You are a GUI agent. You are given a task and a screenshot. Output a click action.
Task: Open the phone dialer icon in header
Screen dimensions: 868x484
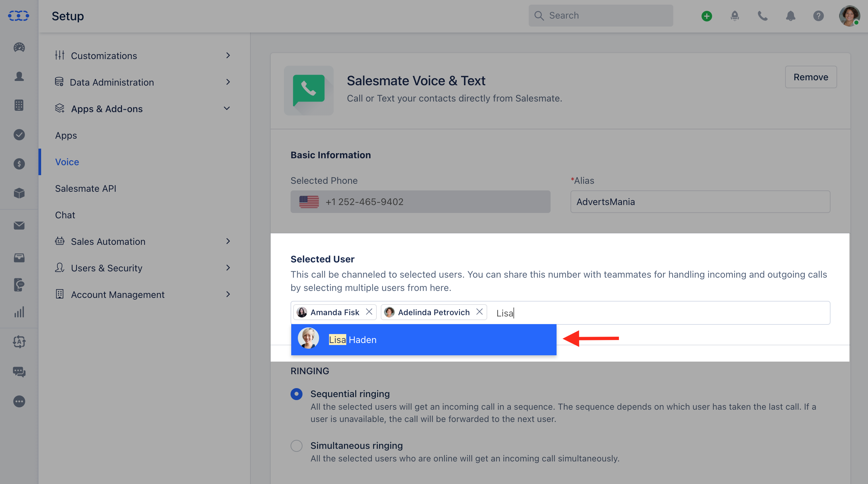[x=763, y=16]
